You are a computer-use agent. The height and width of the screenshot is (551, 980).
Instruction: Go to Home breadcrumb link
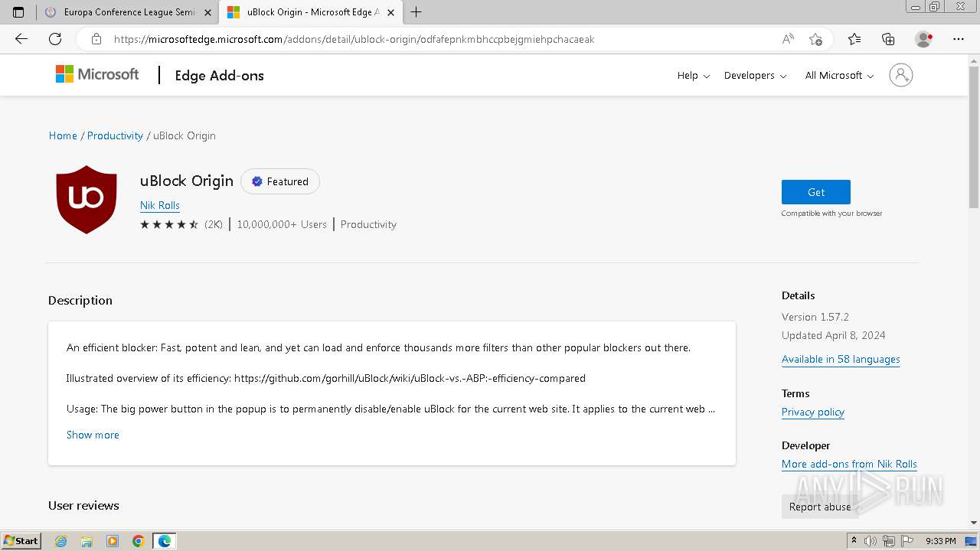63,135
